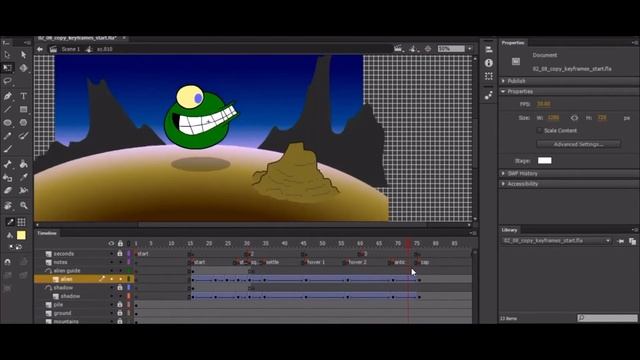
Task: Select the Ink Bottle tool
Action: pyautogui.click(x=7, y=178)
